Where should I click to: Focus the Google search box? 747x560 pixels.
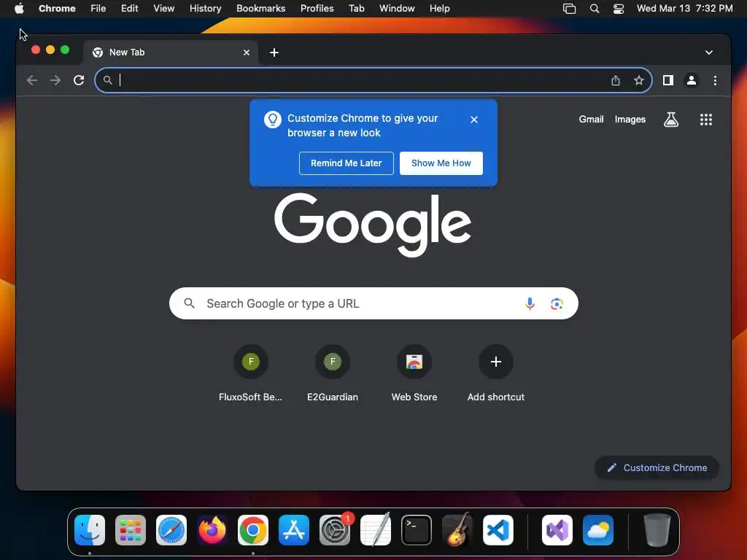click(373, 303)
